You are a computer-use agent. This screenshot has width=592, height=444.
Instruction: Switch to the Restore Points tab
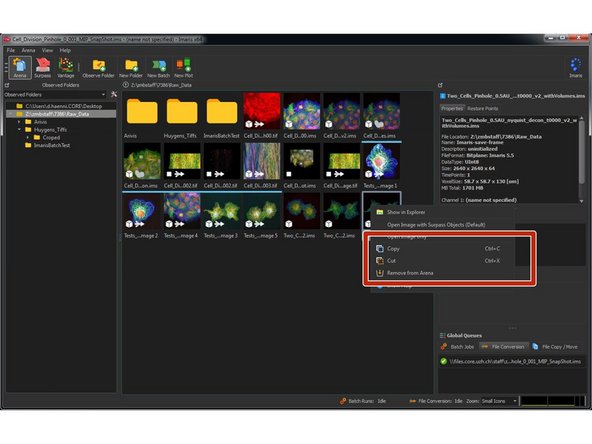(x=483, y=108)
